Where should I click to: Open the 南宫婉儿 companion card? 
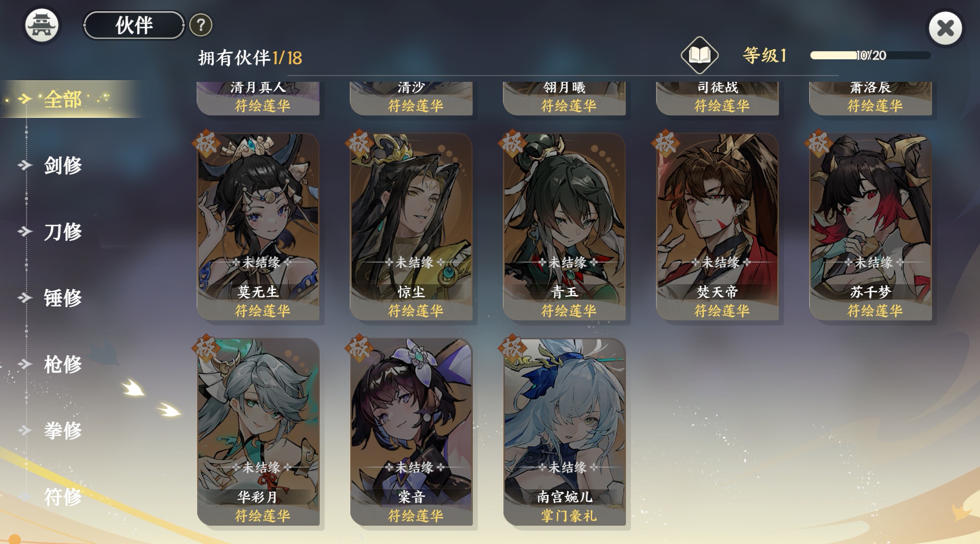[564, 432]
